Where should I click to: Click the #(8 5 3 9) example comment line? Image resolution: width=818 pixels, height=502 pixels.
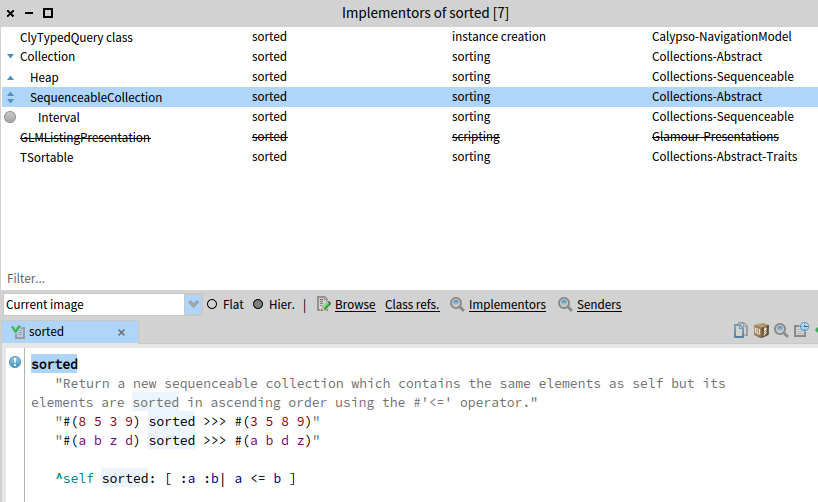pyautogui.click(x=187, y=422)
